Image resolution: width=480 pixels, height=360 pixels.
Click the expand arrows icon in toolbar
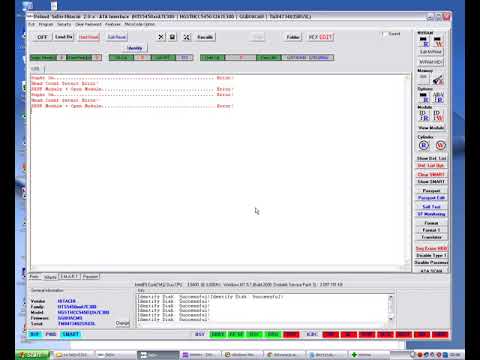187,37
